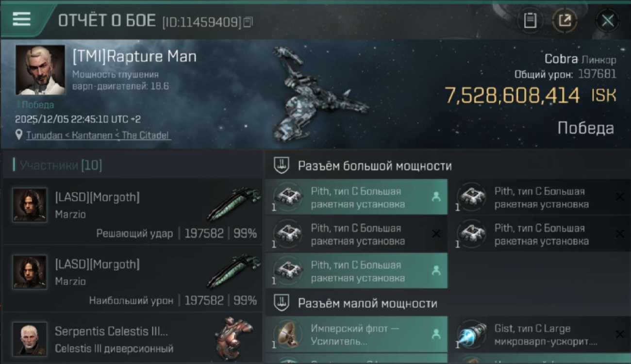The height and width of the screenshot is (364, 631).
Task: Open Rapture Man's pilot portrait
Action: click(x=40, y=70)
